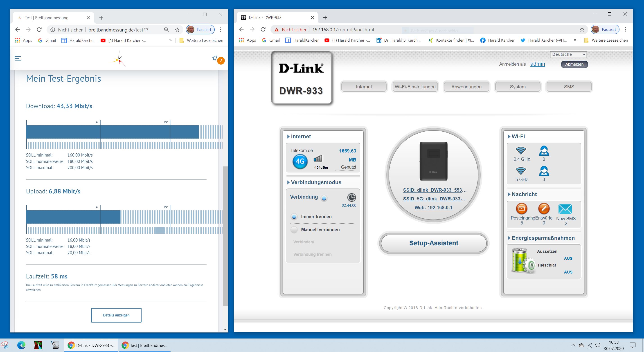
Task: Open the System menu tab
Action: (518, 87)
